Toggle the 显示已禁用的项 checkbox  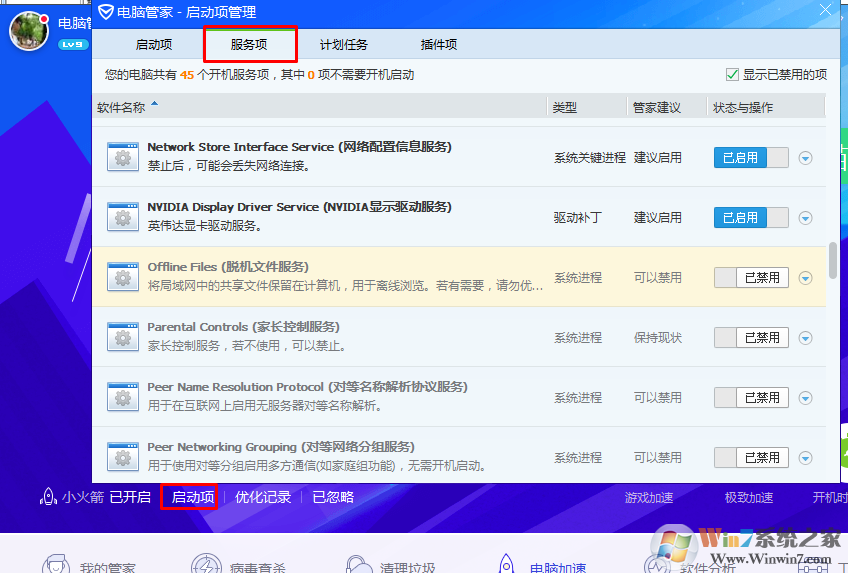(x=732, y=75)
